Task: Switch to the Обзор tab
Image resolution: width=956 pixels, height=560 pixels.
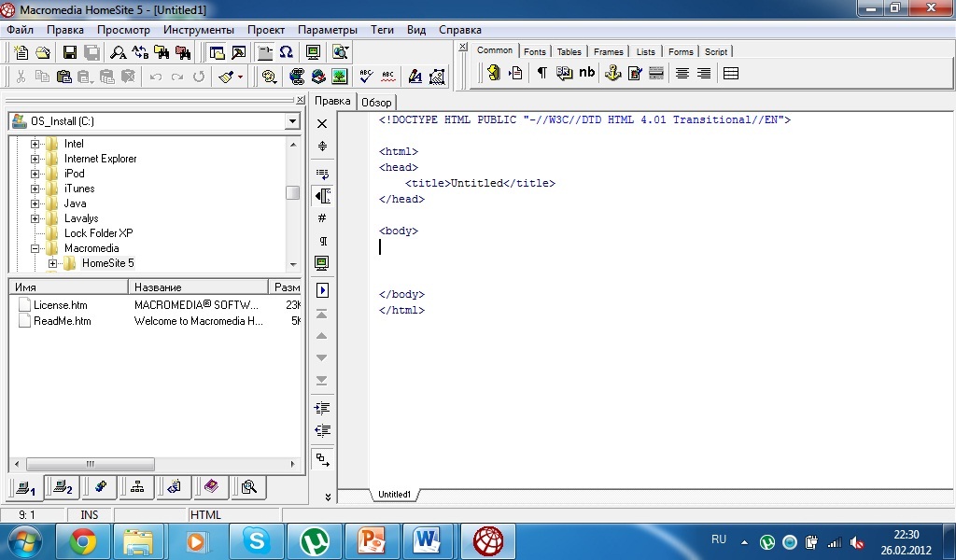Action: click(376, 103)
